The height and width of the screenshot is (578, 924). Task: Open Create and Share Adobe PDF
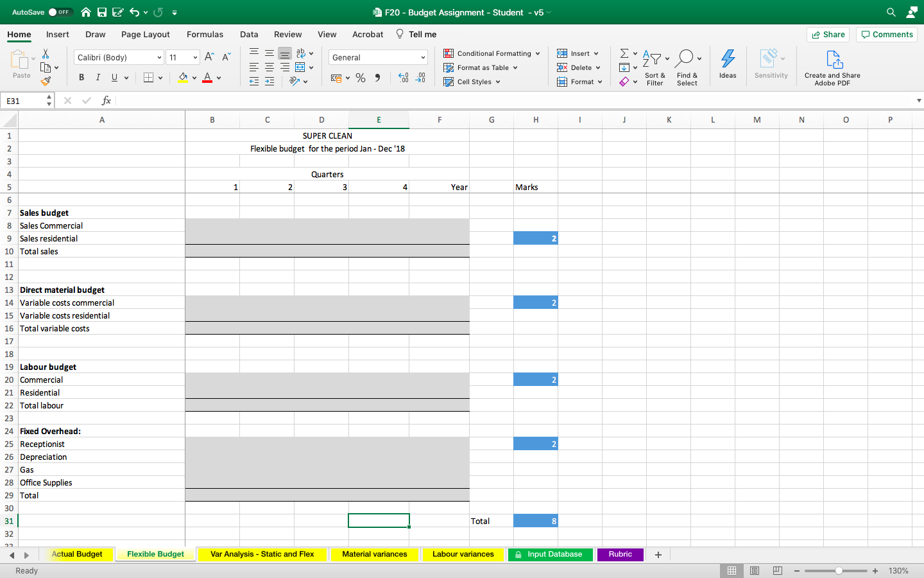click(832, 64)
